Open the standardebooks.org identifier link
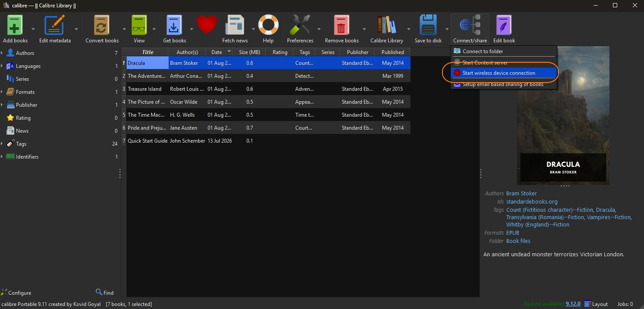 532,201
